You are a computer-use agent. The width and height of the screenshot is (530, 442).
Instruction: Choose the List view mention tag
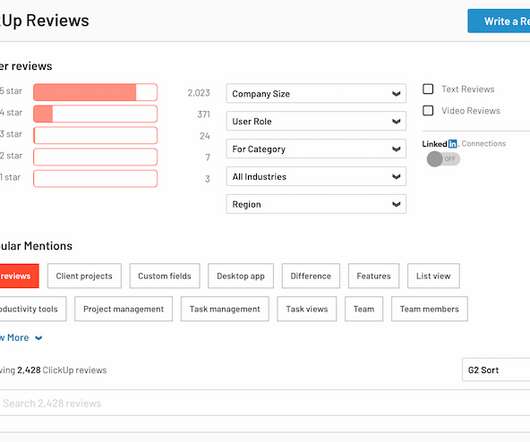click(433, 276)
